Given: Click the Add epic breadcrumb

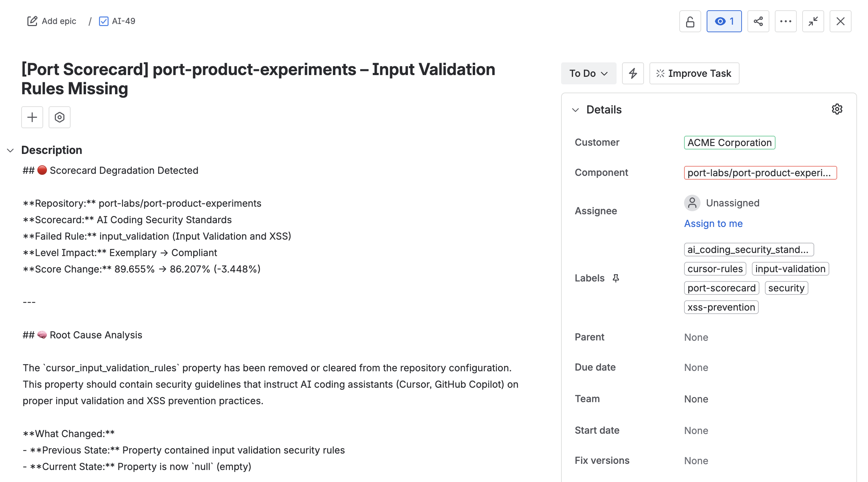Looking at the screenshot, I should pyautogui.click(x=52, y=21).
